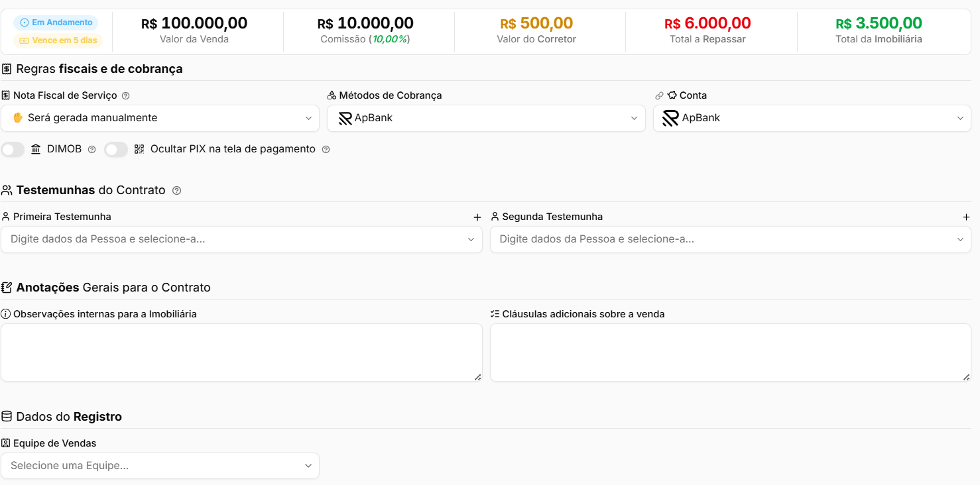Screen dimensions: 980x485
Task: Click the piggy bank icon next to Conta
Action: tap(672, 95)
